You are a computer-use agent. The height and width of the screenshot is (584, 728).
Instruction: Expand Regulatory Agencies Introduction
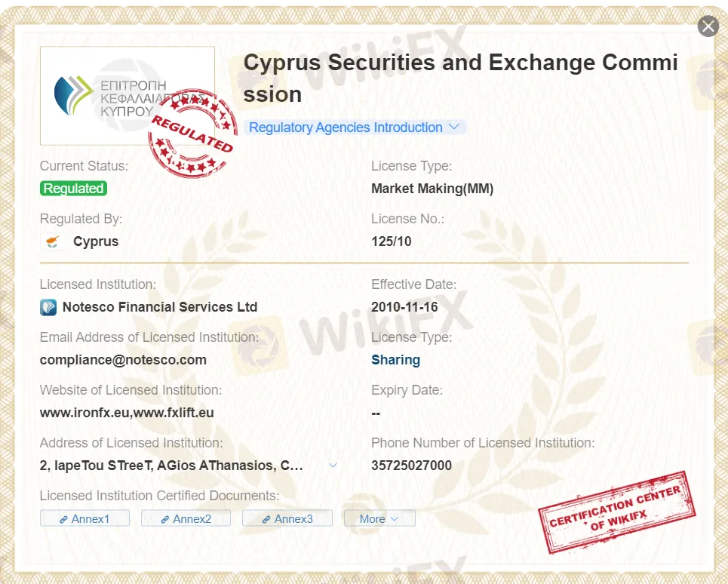[x=355, y=128]
